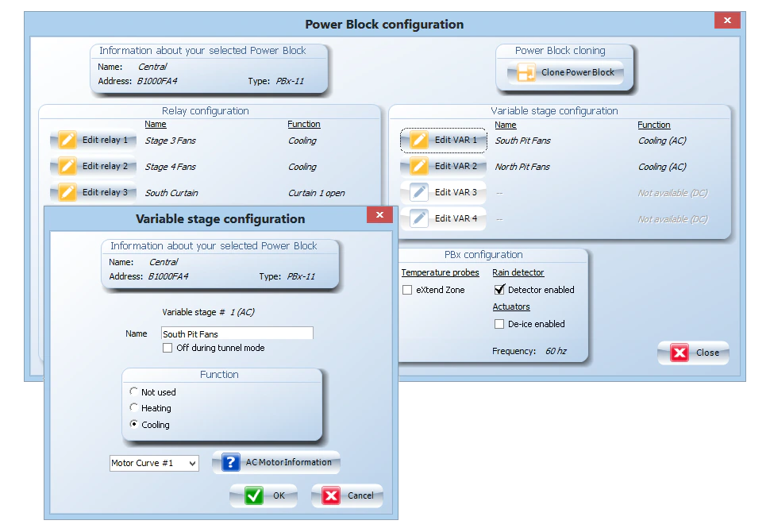Click the Edit relay 2 pencil icon
The height and width of the screenshot is (532, 770).
point(67,167)
